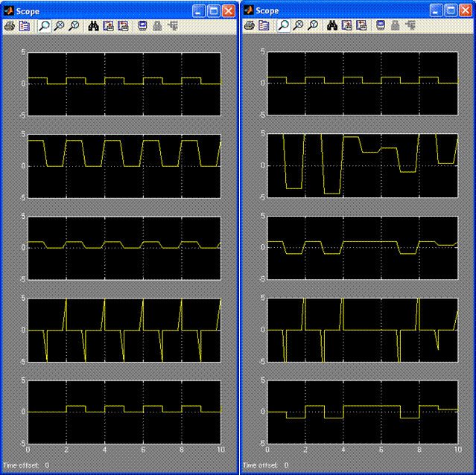Screen dimensions: 476x475
Task: Close the left Scope window
Action: tap(228, 11)
